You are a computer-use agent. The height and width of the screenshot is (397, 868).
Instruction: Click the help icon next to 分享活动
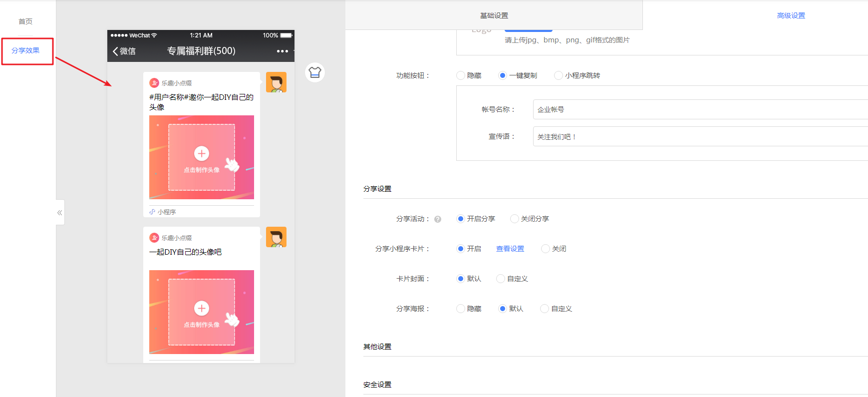click(x=438, y=219)
